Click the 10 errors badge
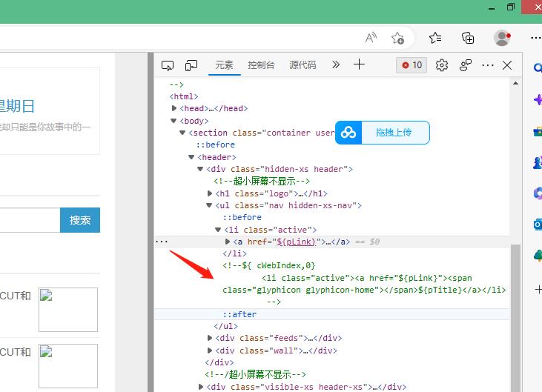 [412, 65]
